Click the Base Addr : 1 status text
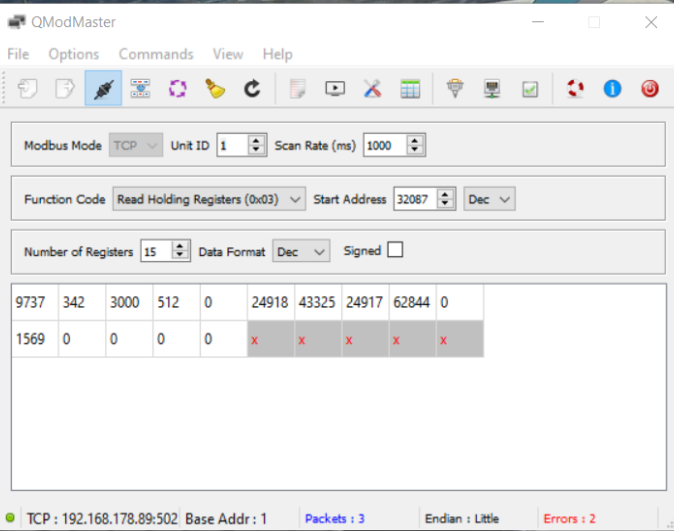Screen dimensions: 674x531 [226, 519]
